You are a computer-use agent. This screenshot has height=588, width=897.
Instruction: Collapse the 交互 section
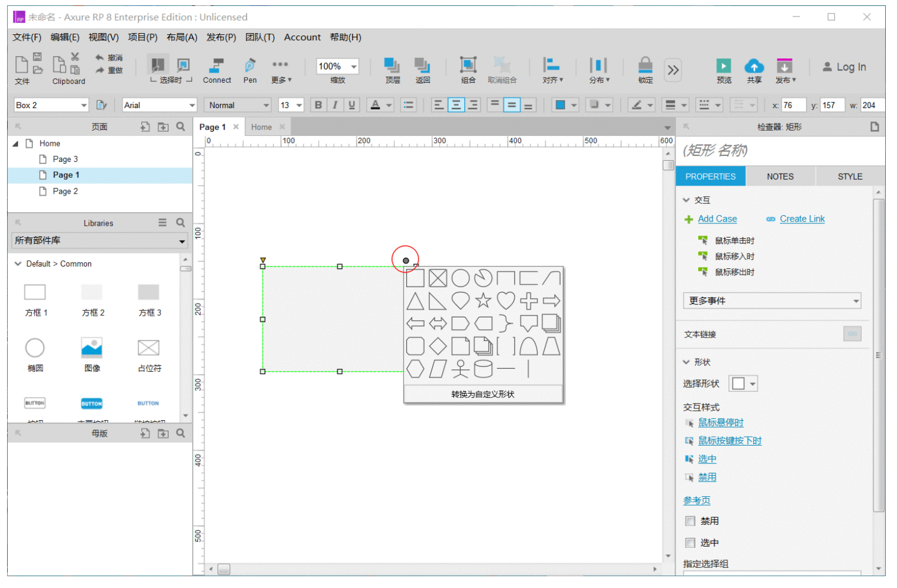tap(686, 200)
